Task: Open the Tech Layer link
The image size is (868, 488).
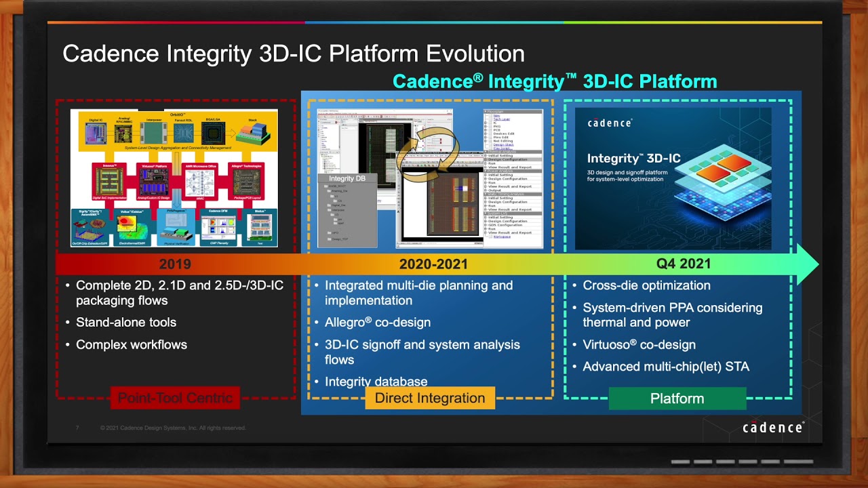Action: click(x=502, y=119)
